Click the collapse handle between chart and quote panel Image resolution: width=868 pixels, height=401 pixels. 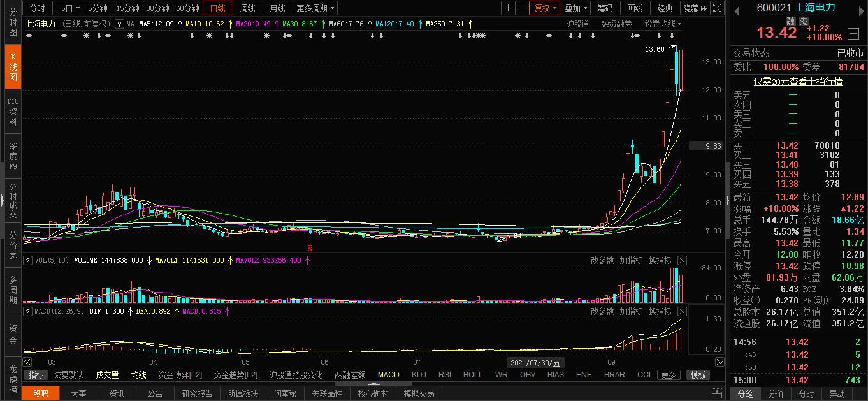(727, 200)
